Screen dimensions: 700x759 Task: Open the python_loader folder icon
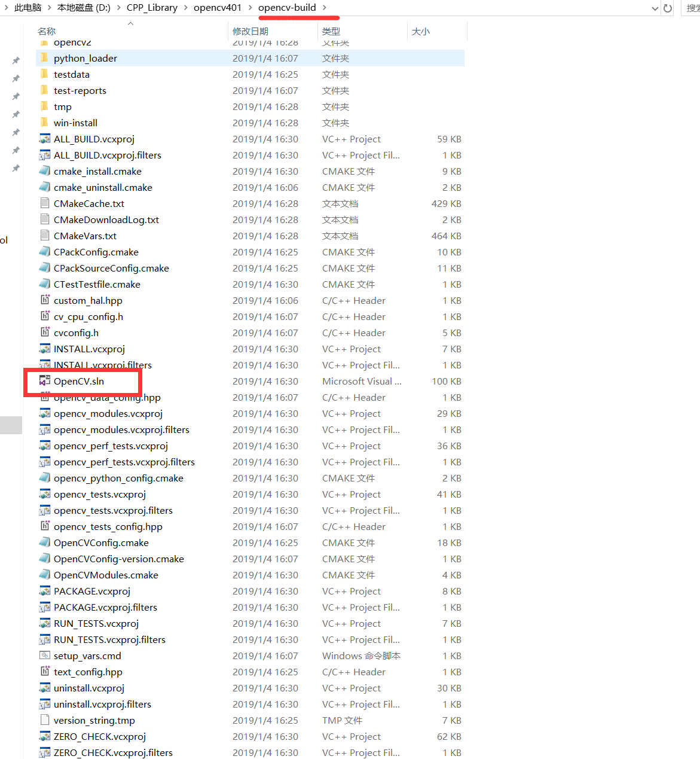tap(46, 58)
